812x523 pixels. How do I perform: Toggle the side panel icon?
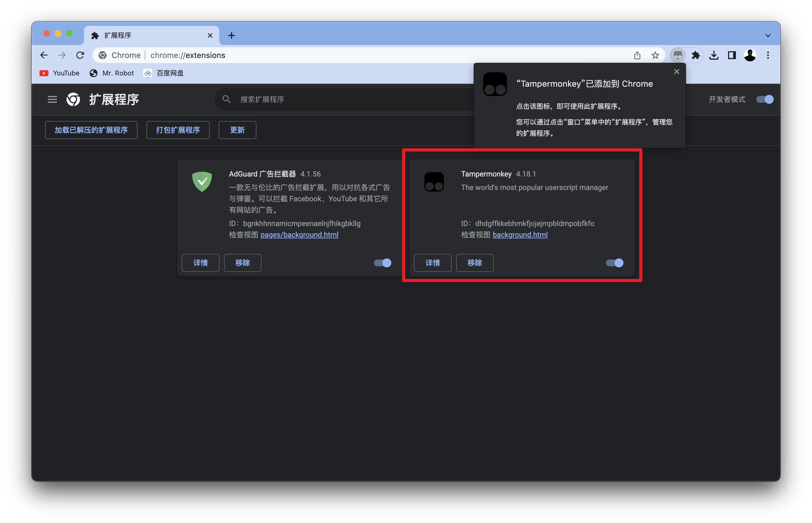pyautogui.click(x=731, y=55)
